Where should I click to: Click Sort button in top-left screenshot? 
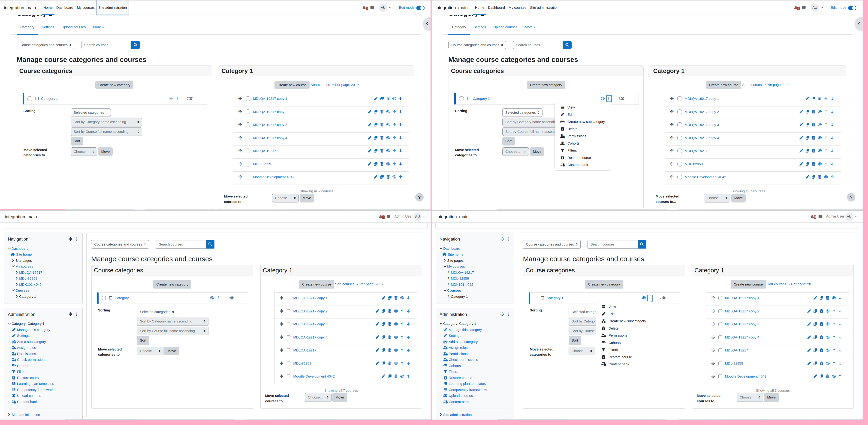coord(77,141)
